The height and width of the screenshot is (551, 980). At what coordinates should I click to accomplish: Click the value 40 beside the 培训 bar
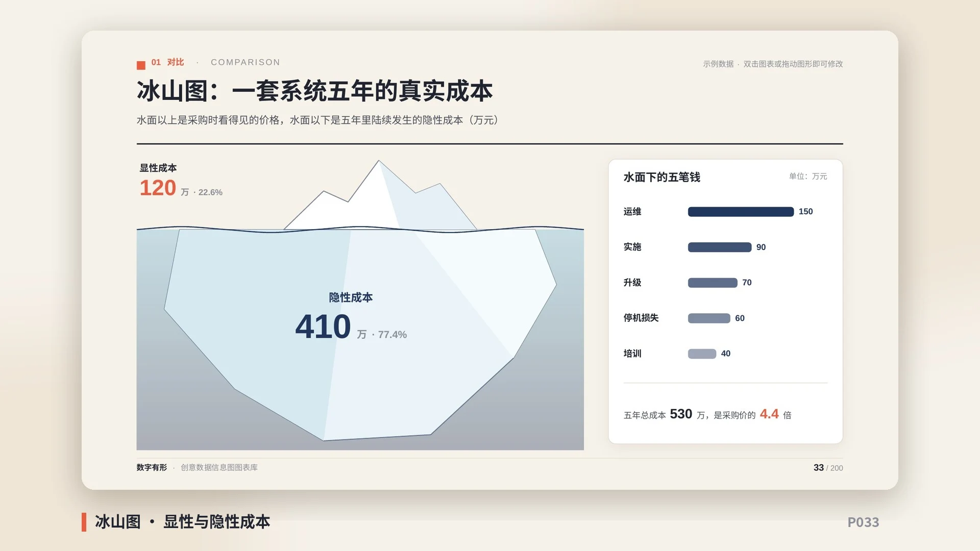click(x=726, y=354)
